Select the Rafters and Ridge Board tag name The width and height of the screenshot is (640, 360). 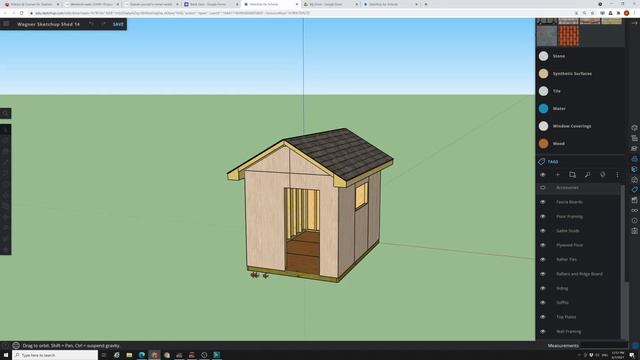coord(579,274)
